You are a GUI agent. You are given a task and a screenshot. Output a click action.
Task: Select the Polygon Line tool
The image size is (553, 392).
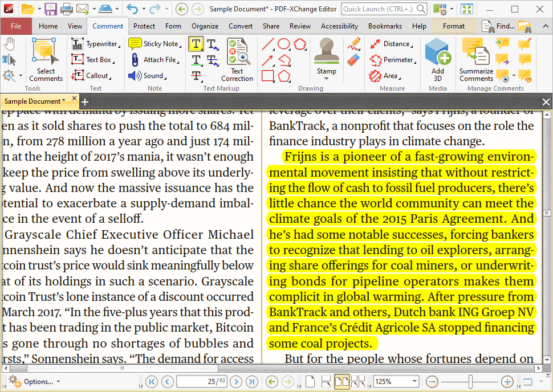click(x=284, y=60)
